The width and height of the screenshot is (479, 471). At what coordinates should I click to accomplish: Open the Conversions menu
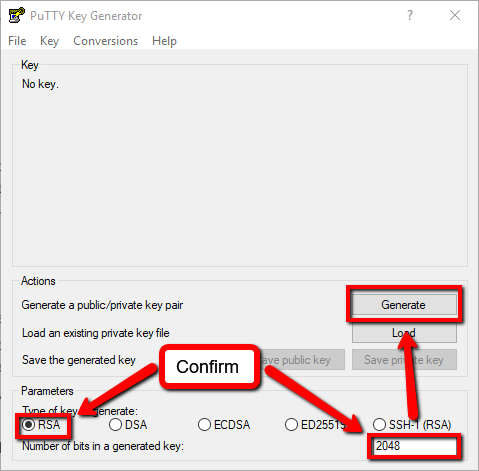(x=105, y=41)
